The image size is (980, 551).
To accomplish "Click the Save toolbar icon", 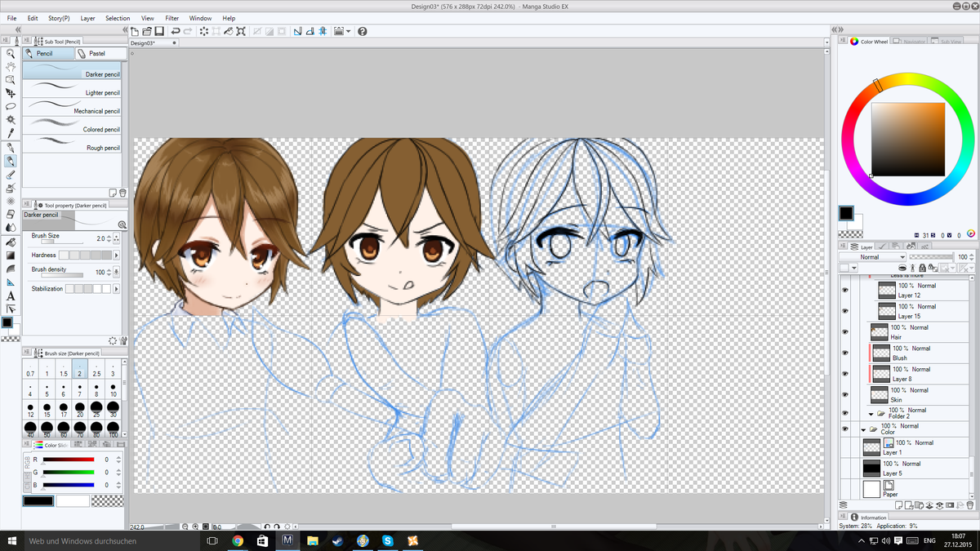I will pyautogui.click(x=160, y=31).
